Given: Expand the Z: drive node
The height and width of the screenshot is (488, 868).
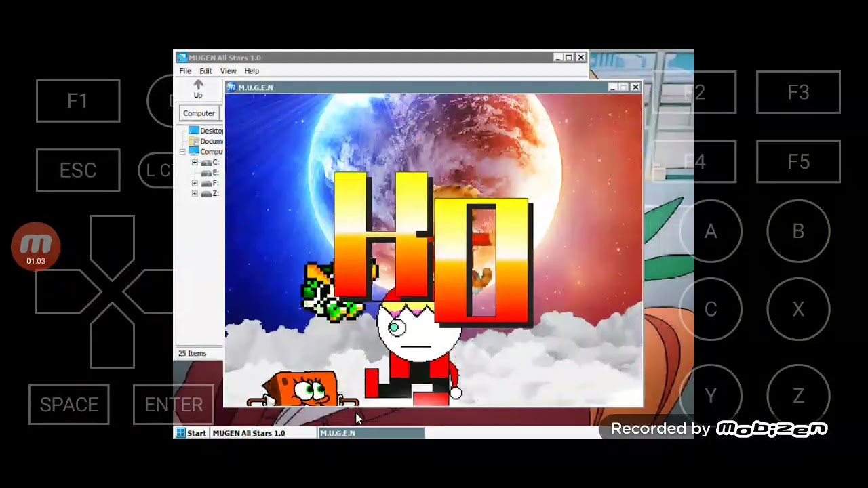Looking at the screenshot, I should pyautogui.click(x=195, y=194).
